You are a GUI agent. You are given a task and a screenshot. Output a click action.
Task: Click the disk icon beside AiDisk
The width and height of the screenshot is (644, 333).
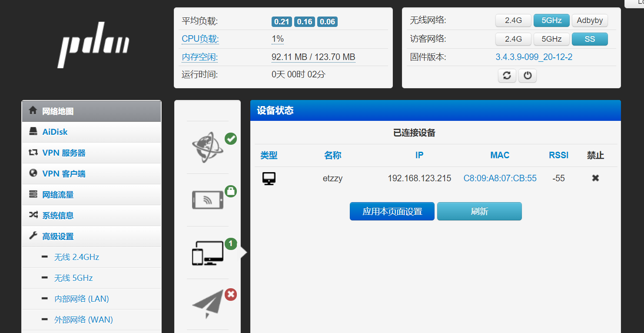pos(33,132)
